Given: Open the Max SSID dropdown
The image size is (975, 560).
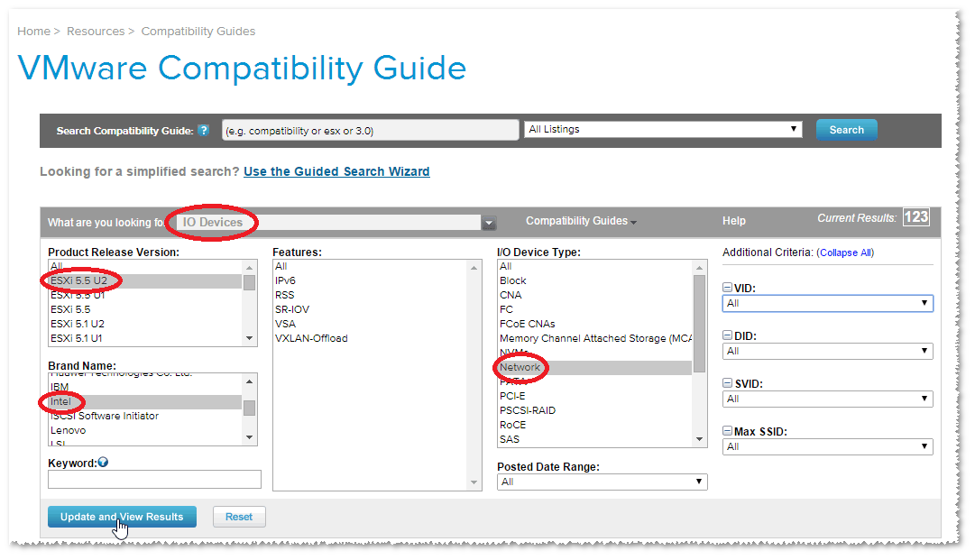Looking at the screenshot, I should [x=828, y=446].
